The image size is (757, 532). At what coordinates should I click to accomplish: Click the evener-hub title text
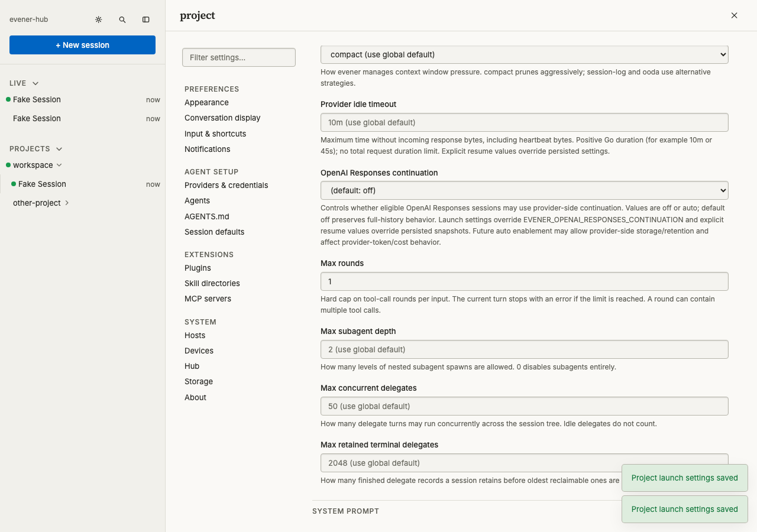pyautogui.click(x=28, y=20)
